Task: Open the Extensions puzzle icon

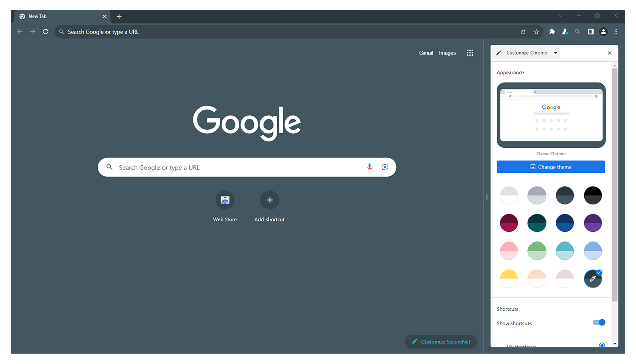Action: tap(552, 31)
